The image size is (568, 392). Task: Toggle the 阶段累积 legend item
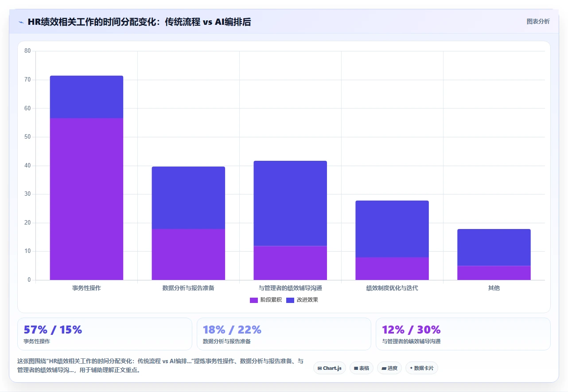click(x=265, y=300)
